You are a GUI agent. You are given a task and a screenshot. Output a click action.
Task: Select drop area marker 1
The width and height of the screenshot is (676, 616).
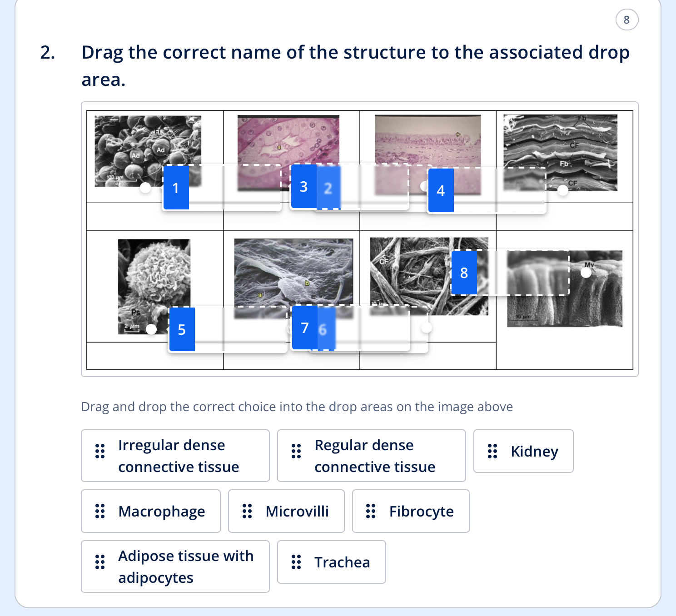pos(175,188)
